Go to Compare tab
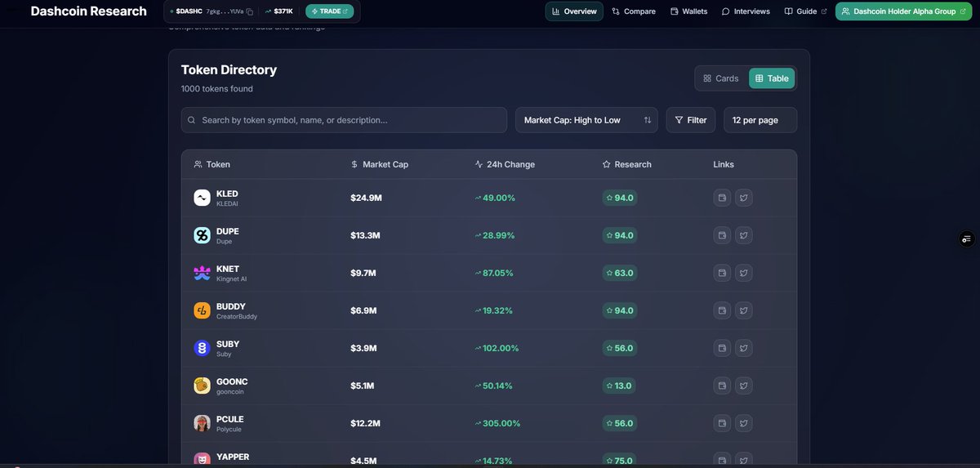The width and height of the screenshot is (980, 468). pyautogui.click(x=634, y=11)
